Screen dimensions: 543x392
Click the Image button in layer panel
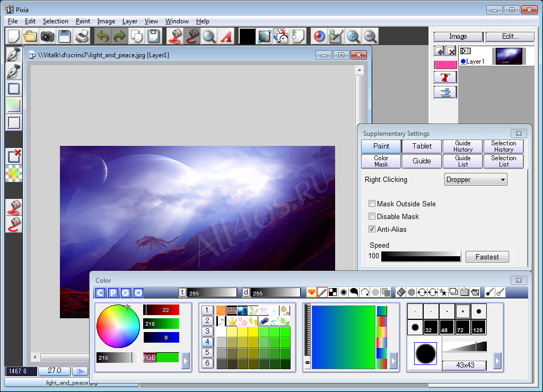coord(458,37)
